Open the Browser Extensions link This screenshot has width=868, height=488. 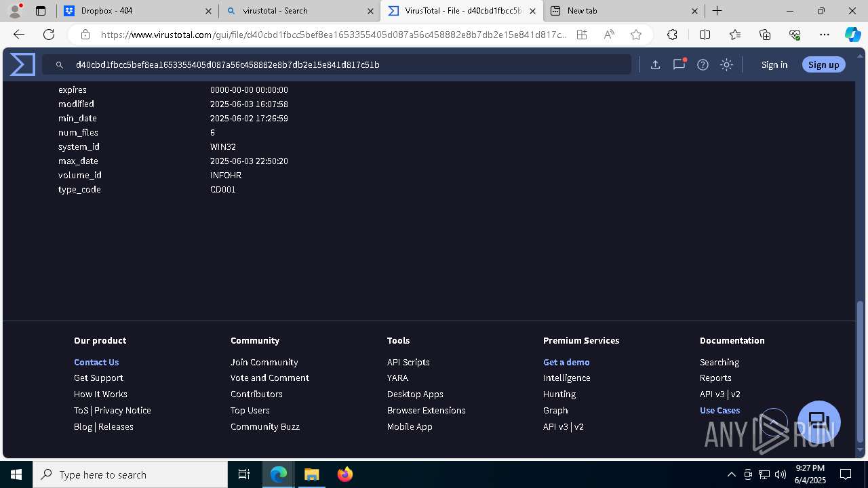[427, 411]
